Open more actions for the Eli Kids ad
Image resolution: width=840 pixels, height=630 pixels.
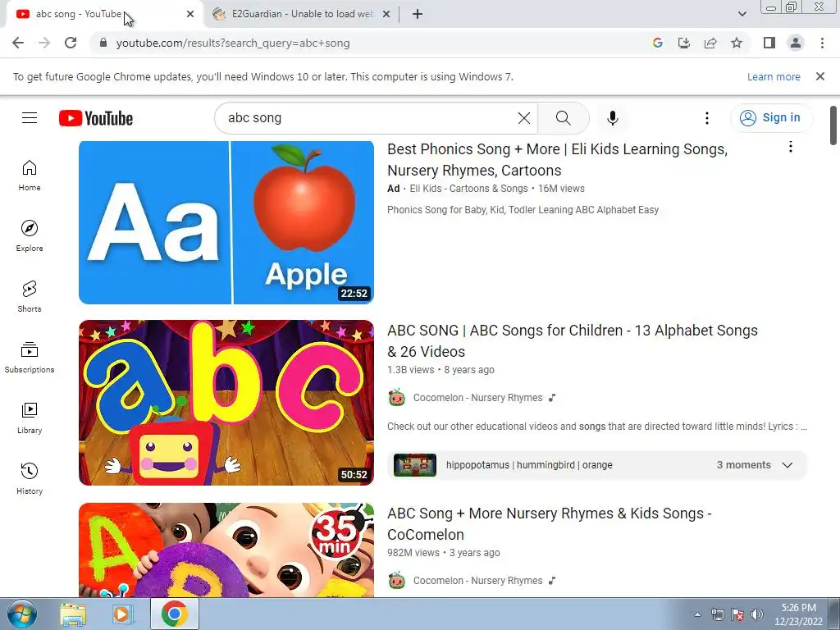pyautogui.click(x=791, y=147)
